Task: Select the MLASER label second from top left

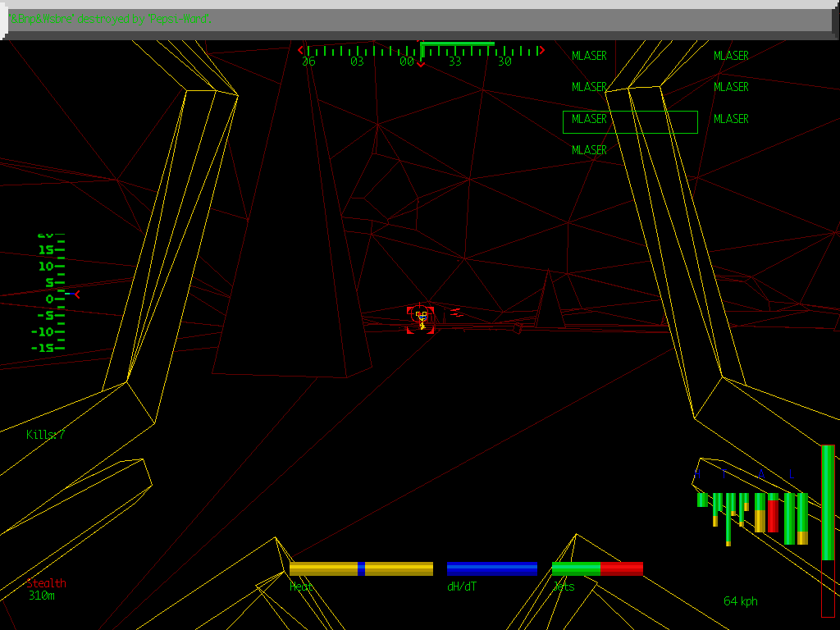Action: coord(589,87)
